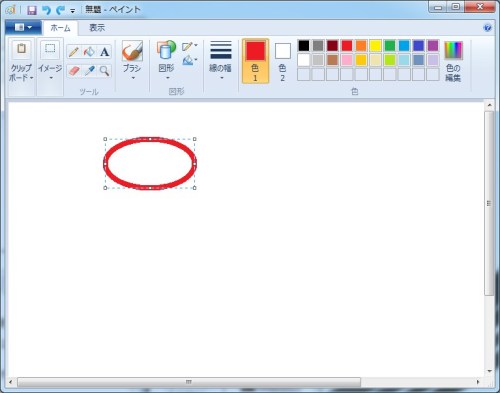Expand the quick access toolbar customize arrow

point(73,11)
